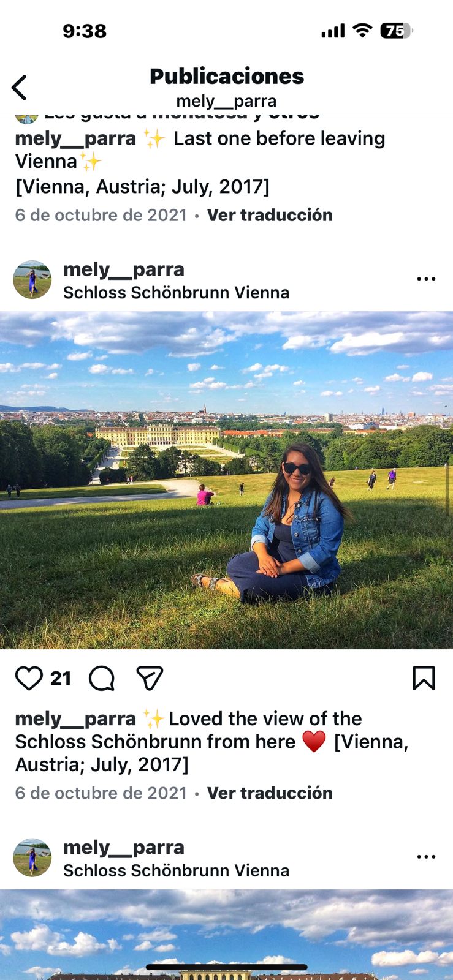Open comments via the speech bubble icon
The width and height of the screenshot is (453, 980).
[x=102, y=679]
